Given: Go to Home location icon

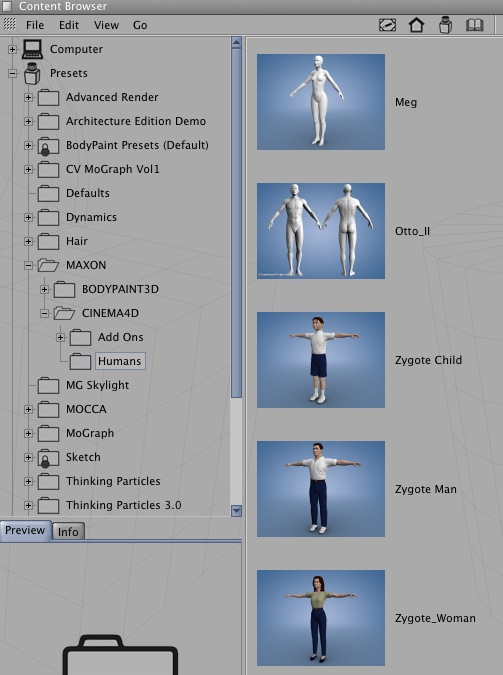Looking at the screenshot, I should pos(416,25).
